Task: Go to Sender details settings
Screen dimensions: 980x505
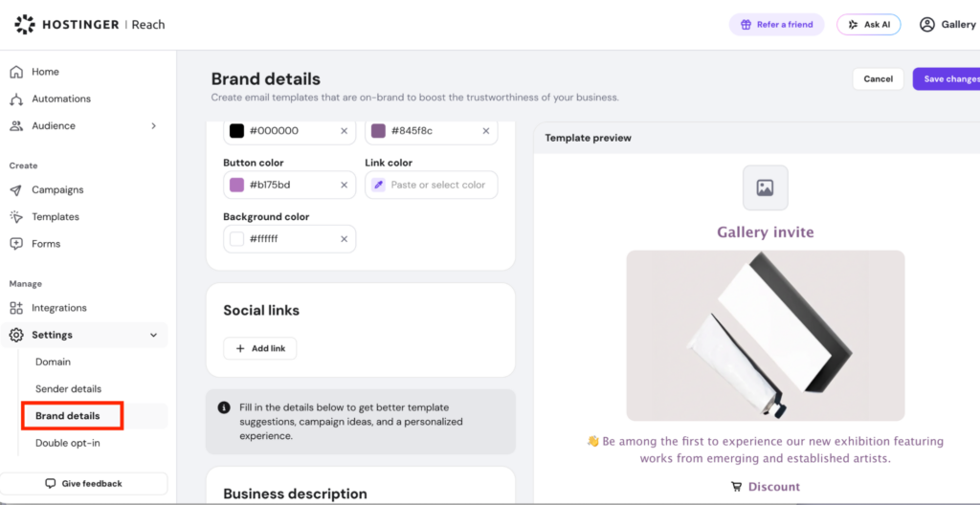Action: click(x=68, y=388)
